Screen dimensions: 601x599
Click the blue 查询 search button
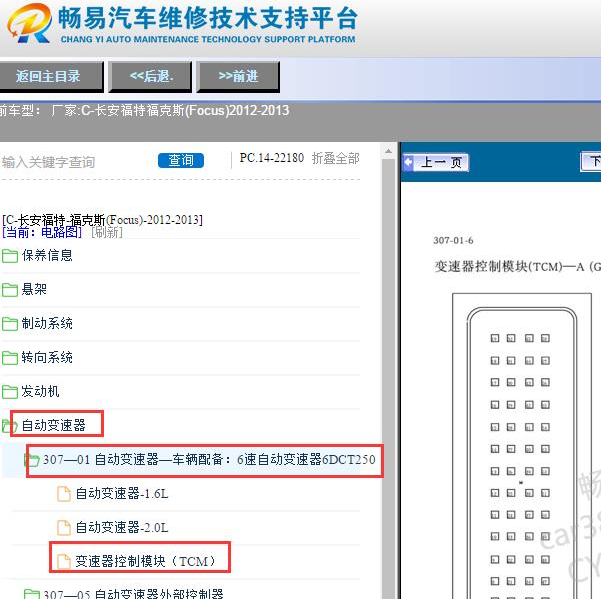(x=181, y=160)
